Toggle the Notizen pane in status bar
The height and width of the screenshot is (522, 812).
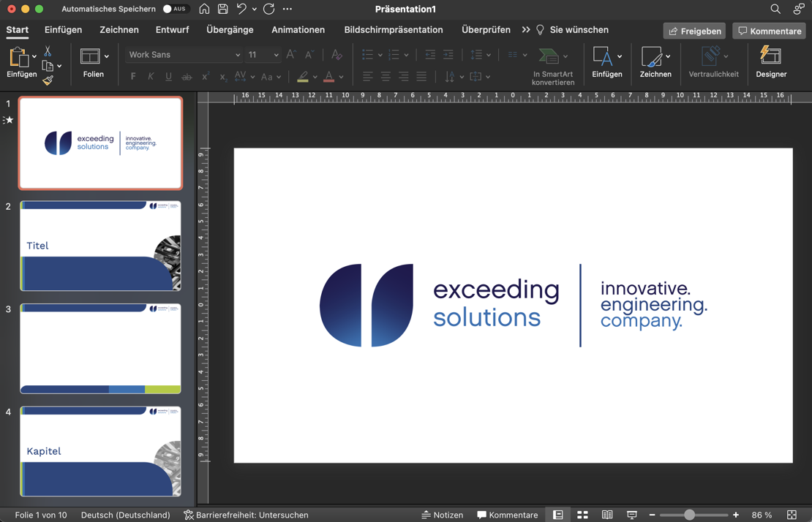click(442, 515)
